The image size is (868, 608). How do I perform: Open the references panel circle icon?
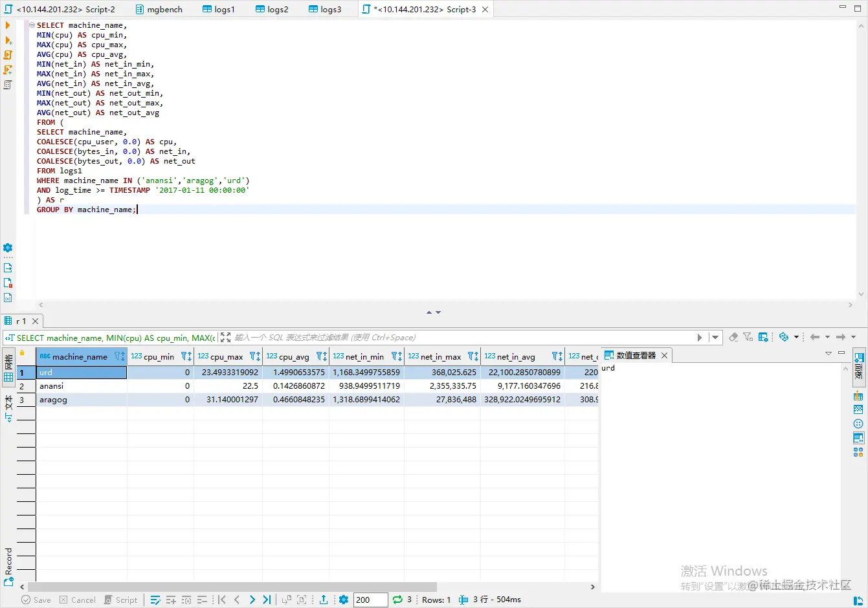coord(858,424)
